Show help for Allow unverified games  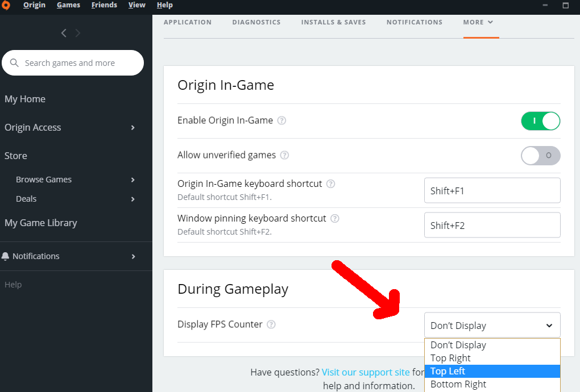point(284,155)
